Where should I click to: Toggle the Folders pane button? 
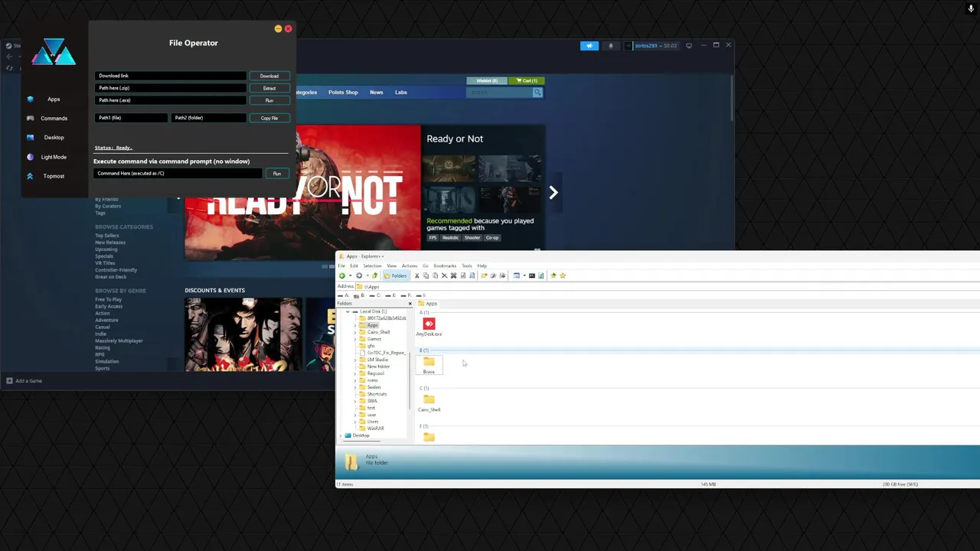point(396,275)
